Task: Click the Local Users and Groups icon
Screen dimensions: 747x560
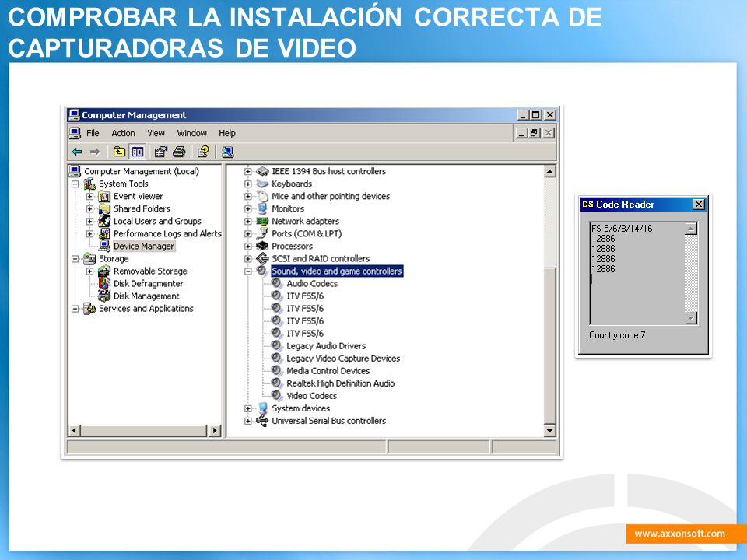Action: pos(104,221)
